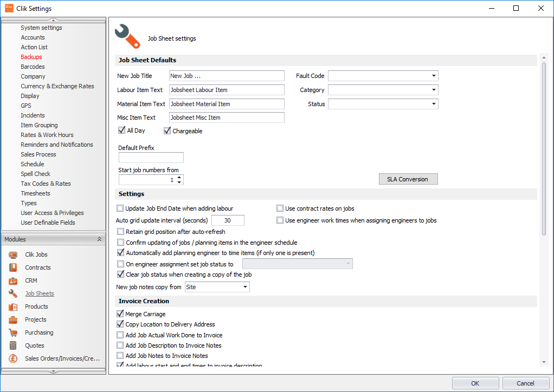The image size is (554, 392).
Task: Open the Fault Code dropdown
Action: pos(433,75)
